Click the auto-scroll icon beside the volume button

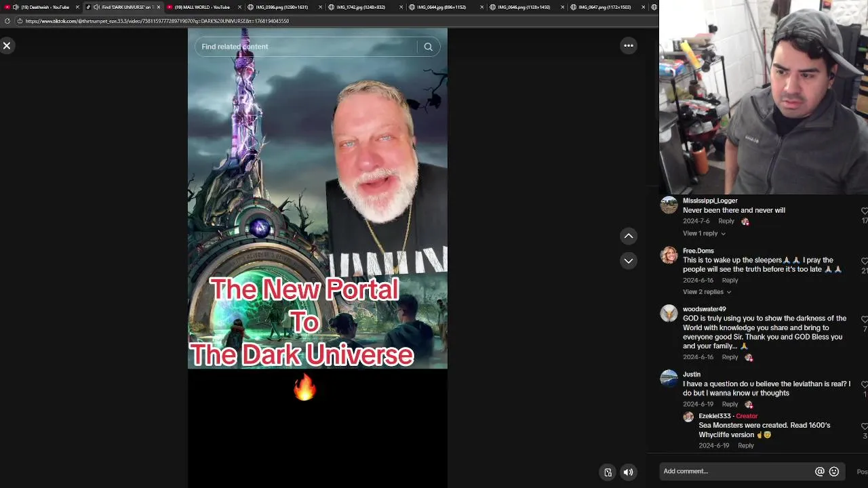pos(608,472)
